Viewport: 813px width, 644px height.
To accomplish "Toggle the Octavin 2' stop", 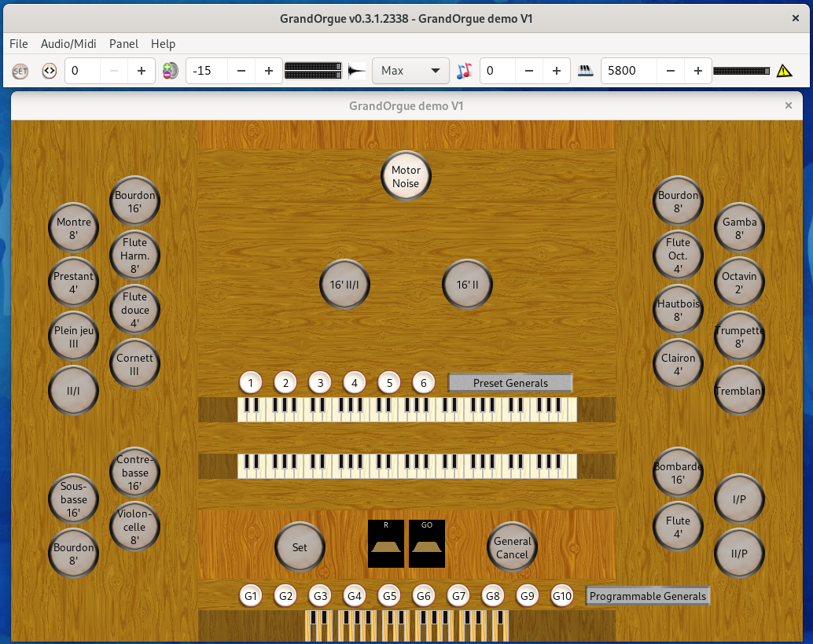I will [739, 282].
